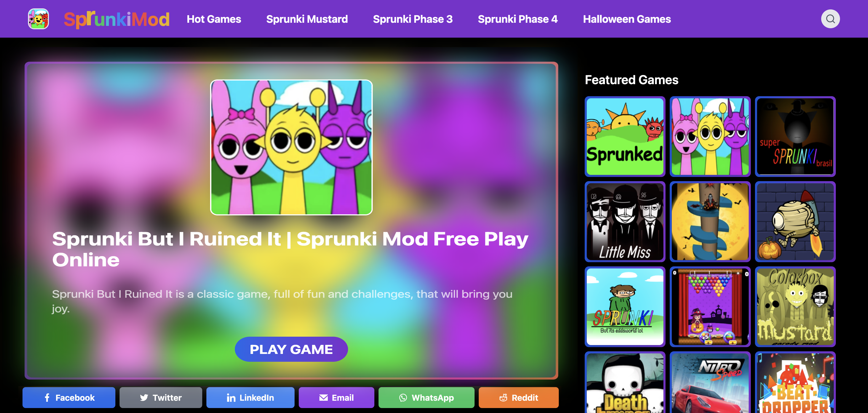Open Halloween Games from the top menu

click(627, 19)
